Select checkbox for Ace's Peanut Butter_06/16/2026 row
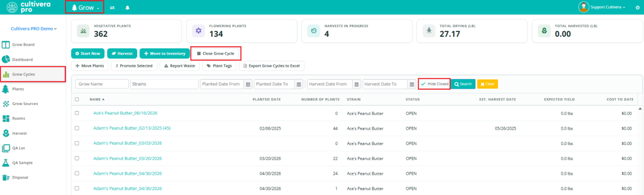The height and width of the screenshot is (195, 644). pos(77,113)
